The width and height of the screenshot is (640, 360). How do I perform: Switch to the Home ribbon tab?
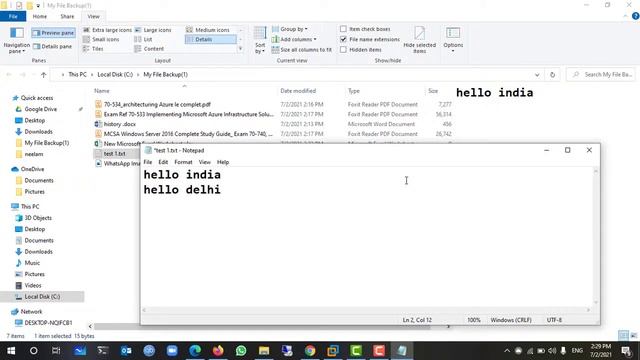40,16
